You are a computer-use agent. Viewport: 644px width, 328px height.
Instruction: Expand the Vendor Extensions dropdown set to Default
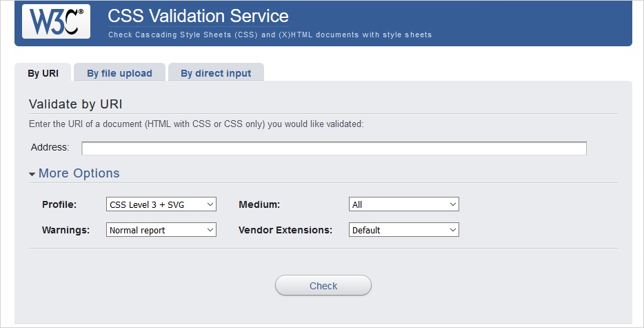(404, 230)
